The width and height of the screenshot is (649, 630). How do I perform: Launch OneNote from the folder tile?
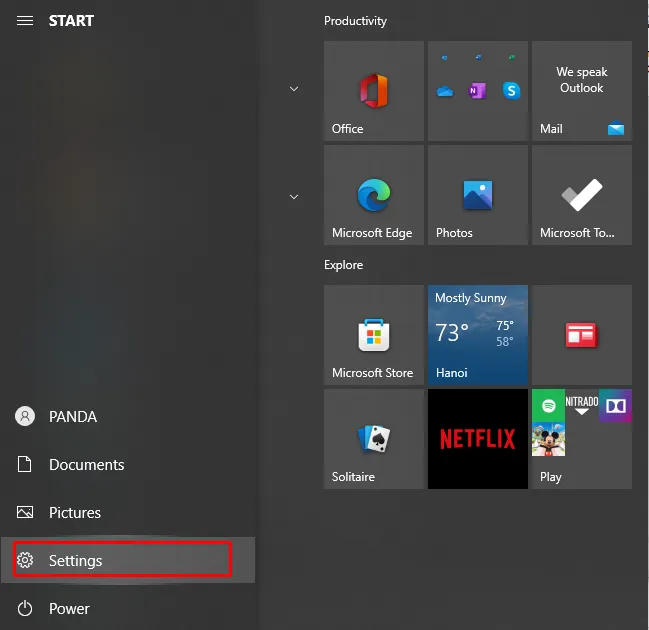(477, 91)
